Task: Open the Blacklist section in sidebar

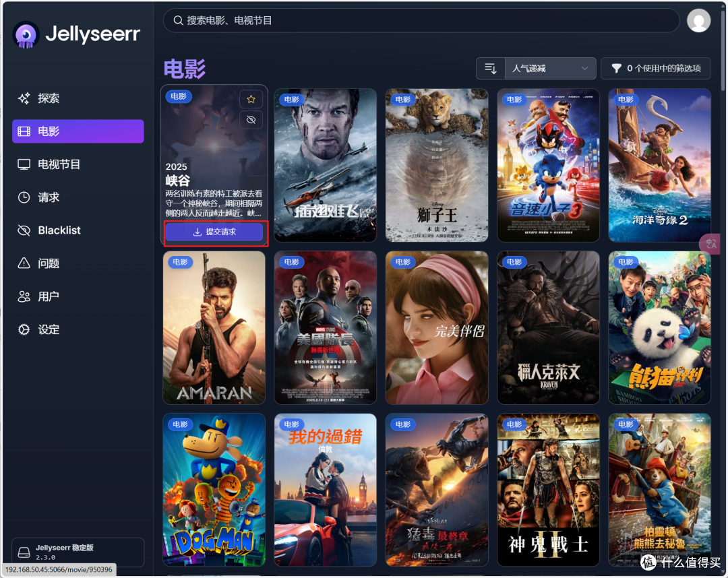Action: [57, 230]
